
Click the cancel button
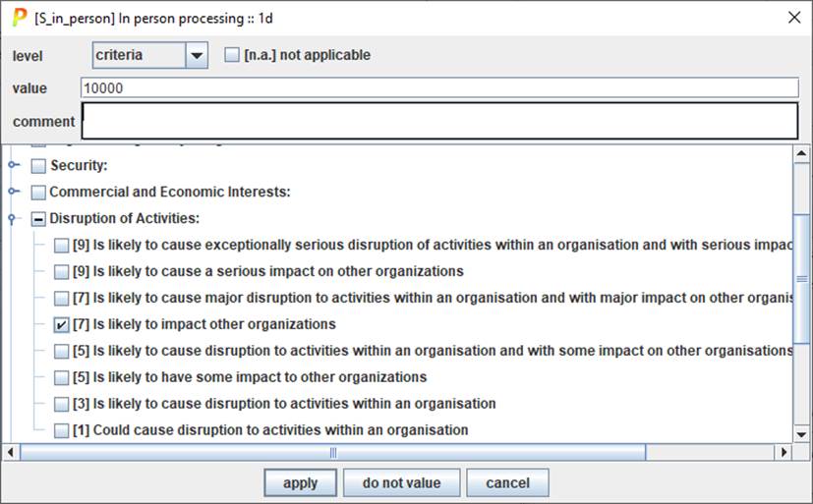pos(507,482)
